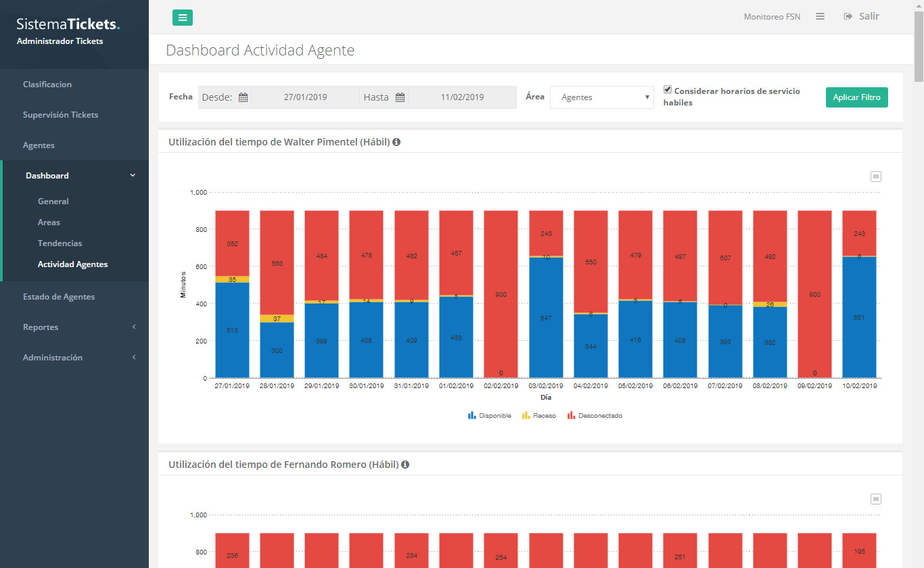The width and height of the screenshot is (924, 568).
Task: Toggle Receso series in chart legend
Action: pyautogui.click(x=539, y=416)
